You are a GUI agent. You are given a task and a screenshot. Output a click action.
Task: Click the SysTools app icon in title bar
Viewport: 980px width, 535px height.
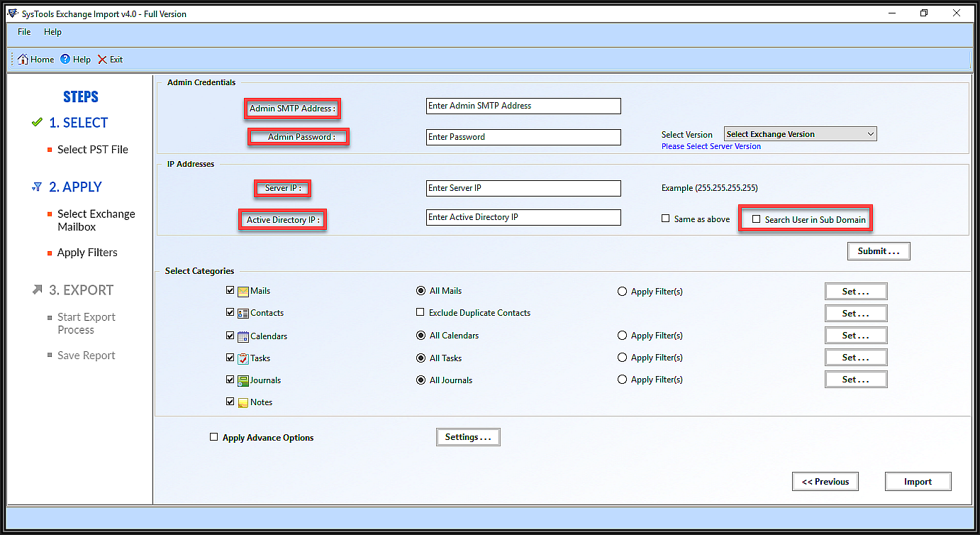12,13
